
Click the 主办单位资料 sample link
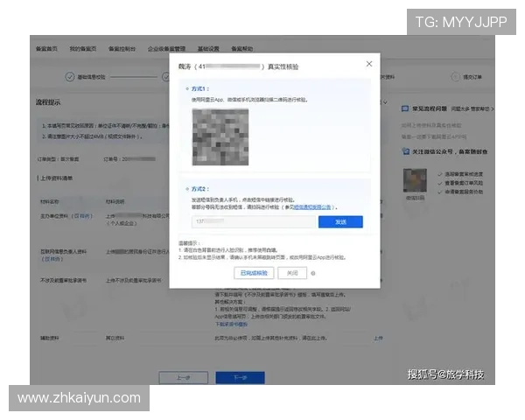point(83,216)
